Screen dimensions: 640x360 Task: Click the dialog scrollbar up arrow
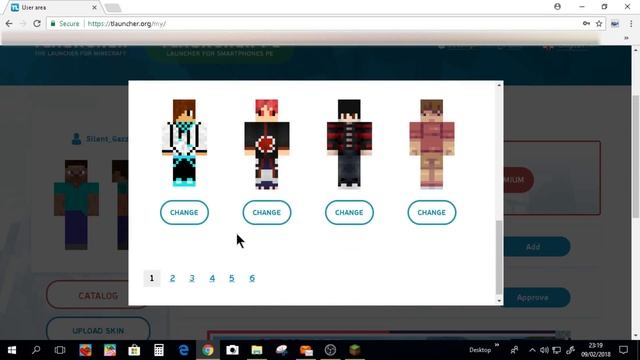pos(499,85)
